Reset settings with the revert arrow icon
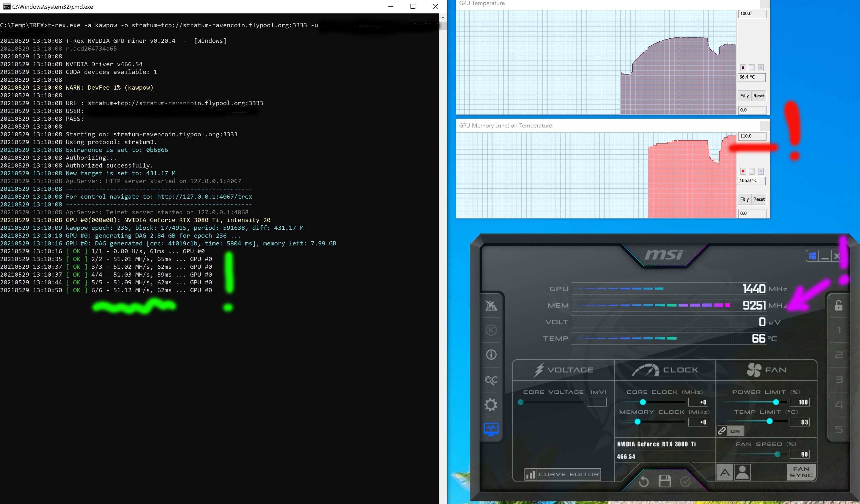 [643, 481]
